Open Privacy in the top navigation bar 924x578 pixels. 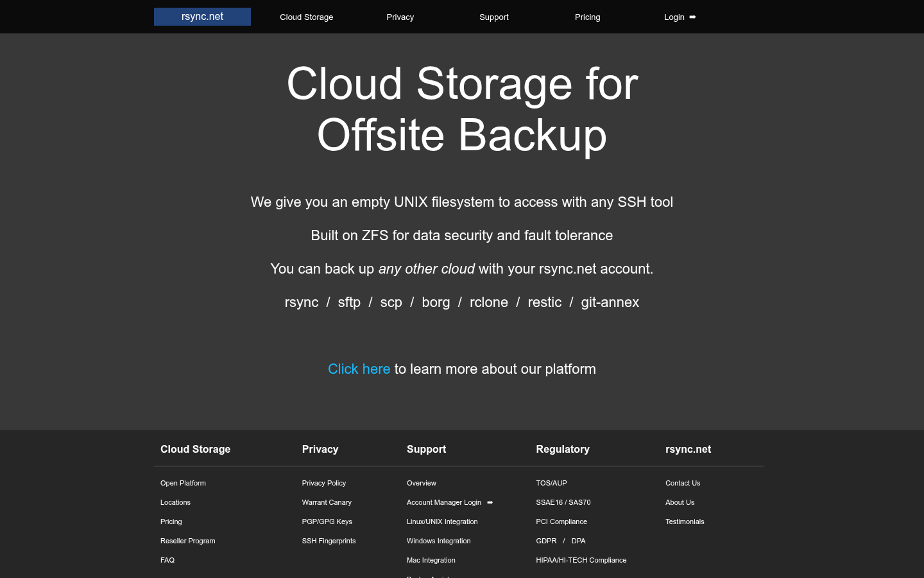click(x=400, y=17)
